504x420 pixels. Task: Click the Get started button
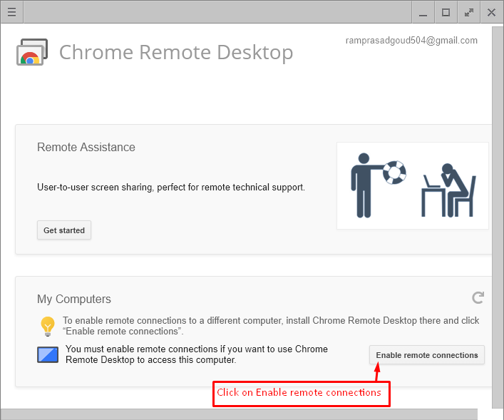click(64, 230)
